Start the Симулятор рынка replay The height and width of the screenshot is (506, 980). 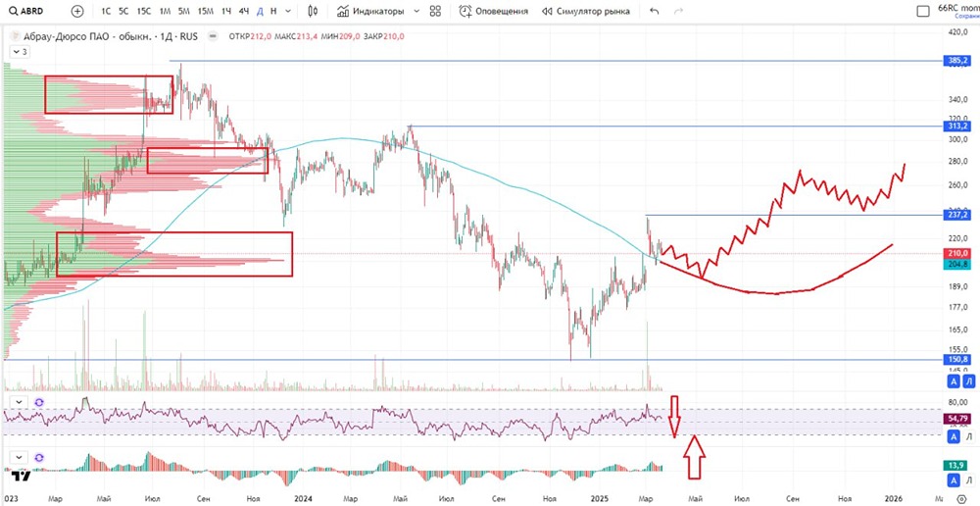pos(586,11)
